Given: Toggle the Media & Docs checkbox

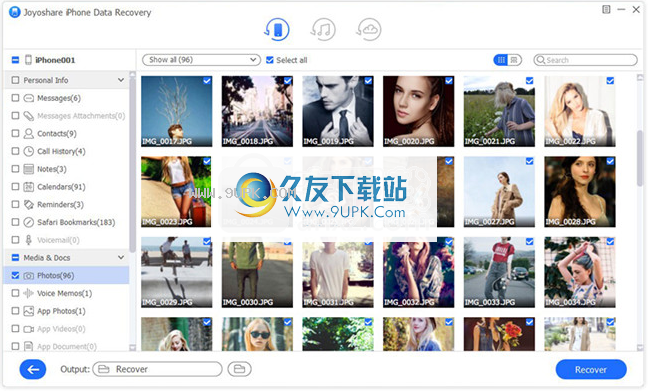Looking at the screenshot, I should point(15,258).
